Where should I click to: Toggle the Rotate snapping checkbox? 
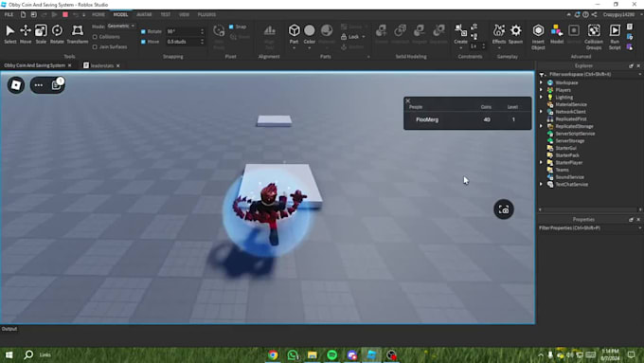coord(143,31)
